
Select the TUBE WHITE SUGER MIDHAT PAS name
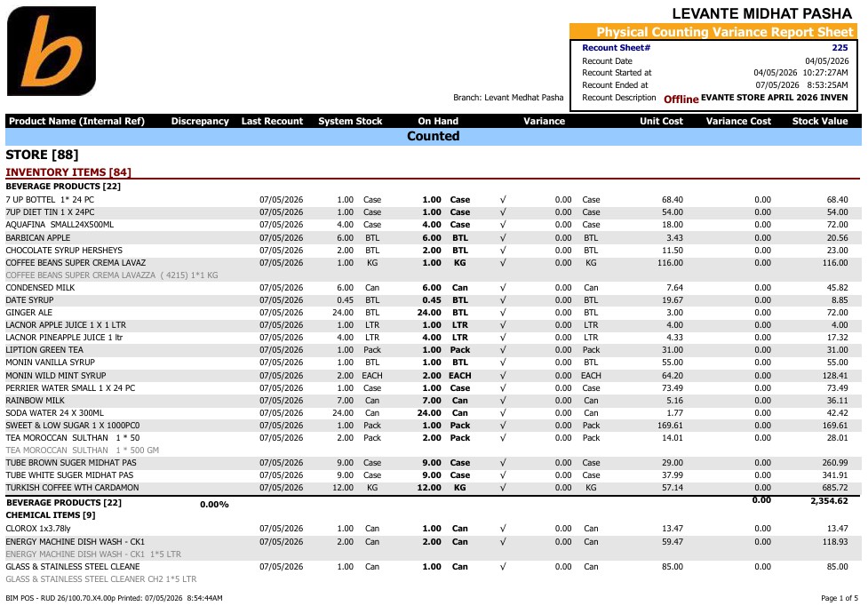click(x=70, y=475)
